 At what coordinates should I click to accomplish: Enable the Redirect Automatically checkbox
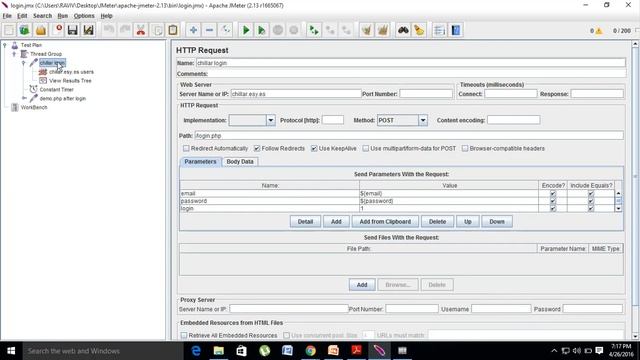pos(186,148)
